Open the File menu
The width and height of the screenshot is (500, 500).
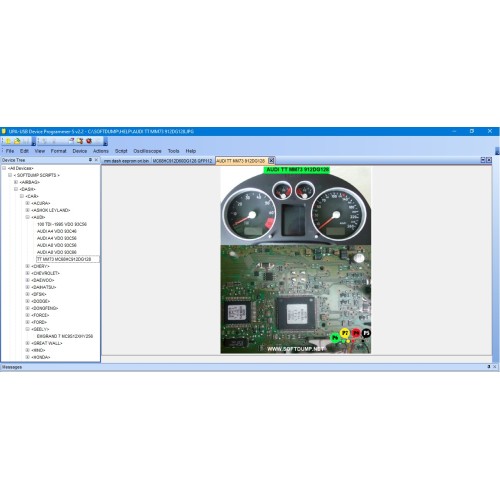coord(10,151)
